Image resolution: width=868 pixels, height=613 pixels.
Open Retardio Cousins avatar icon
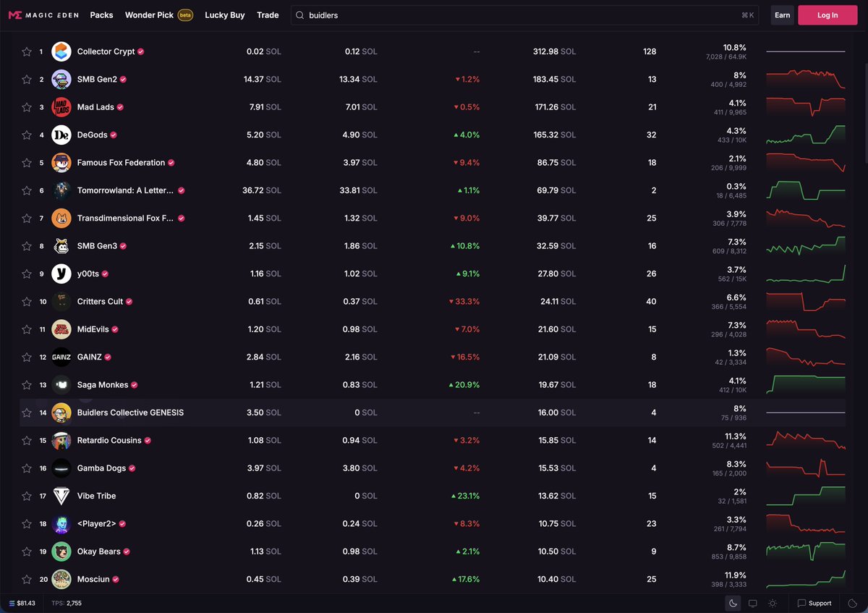(61, 440)
